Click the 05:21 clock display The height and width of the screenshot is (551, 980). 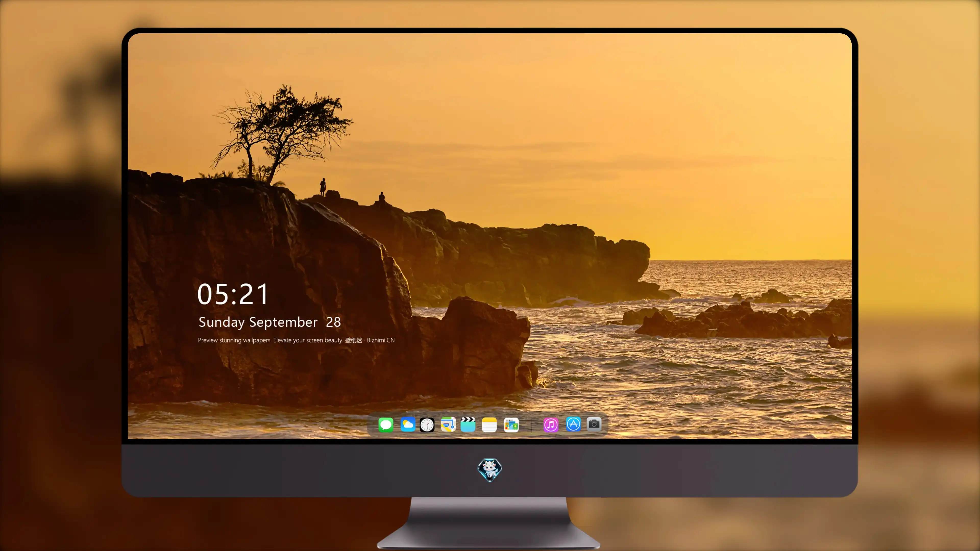[233, 294]
